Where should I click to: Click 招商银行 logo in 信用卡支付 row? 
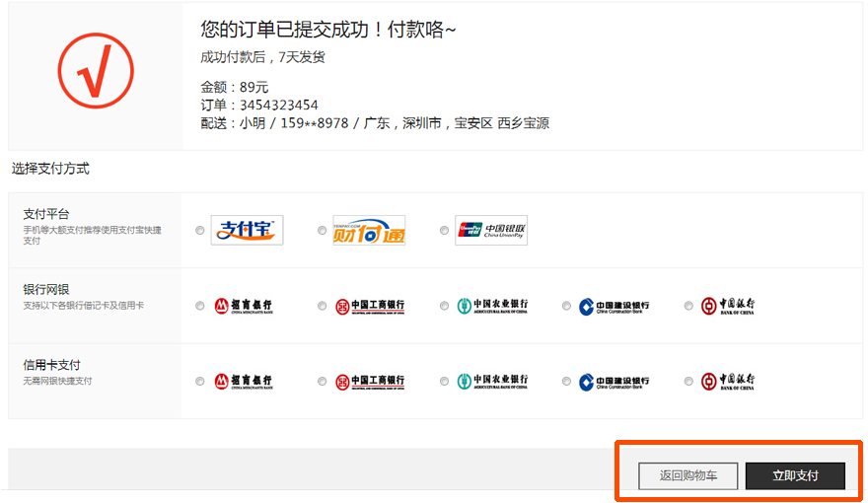click(244, 382)
